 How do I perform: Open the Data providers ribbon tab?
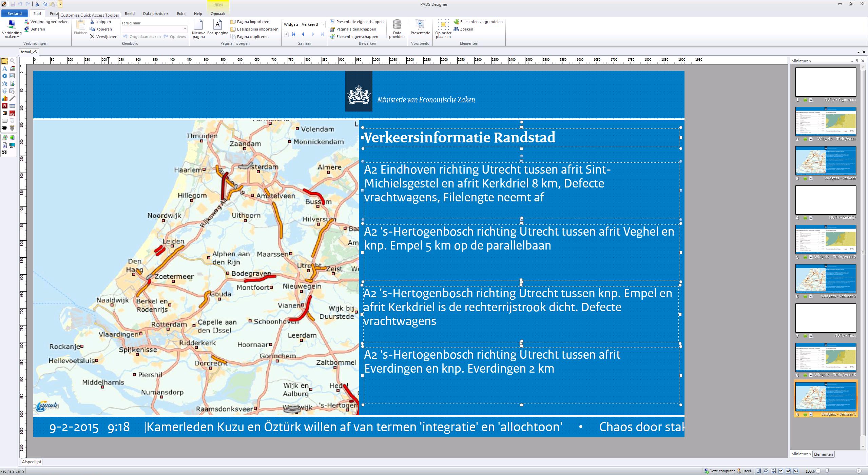pos(156,14)
